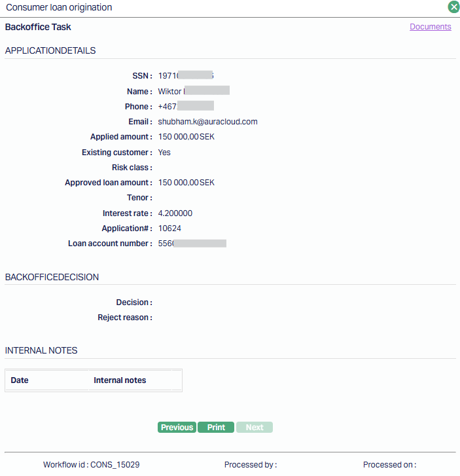460x476 pixels.
Task: Click the Existing customer value Yes
Action: click(x=164, y=153)
